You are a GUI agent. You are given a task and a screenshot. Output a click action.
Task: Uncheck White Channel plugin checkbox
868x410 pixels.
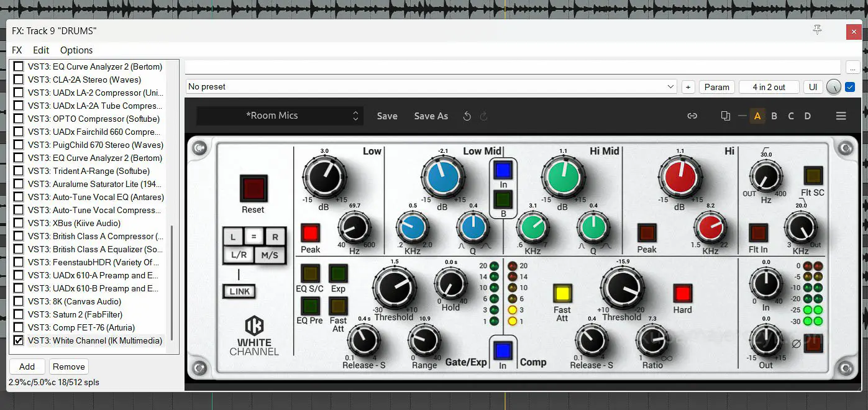pyautogui.click(x=19, y=340)
